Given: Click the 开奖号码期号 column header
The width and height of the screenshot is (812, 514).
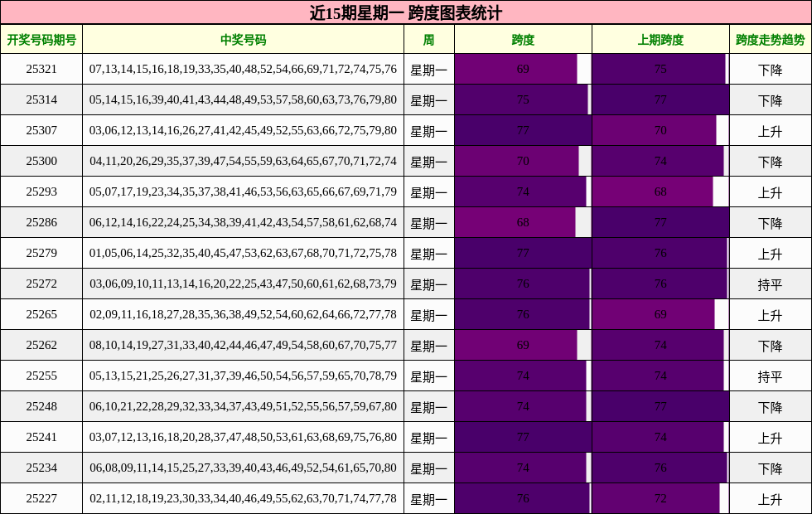Looking at the screenshot, I should pos(41,37).
